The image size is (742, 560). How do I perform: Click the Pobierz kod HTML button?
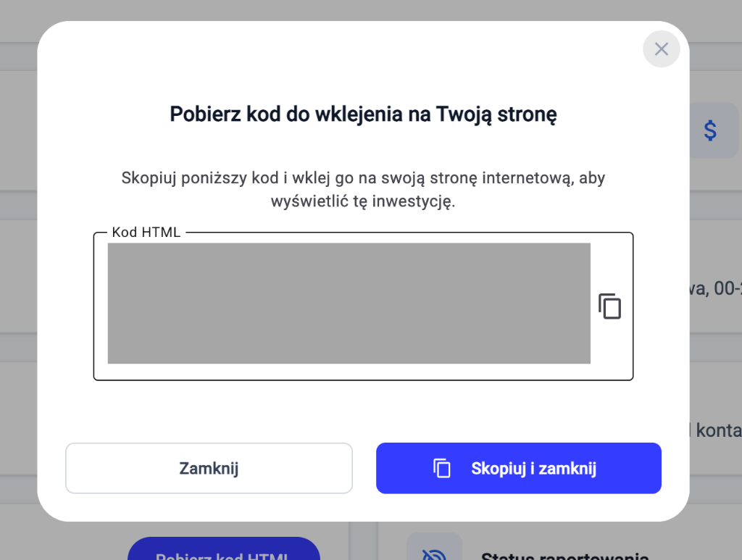click(223, 554)
